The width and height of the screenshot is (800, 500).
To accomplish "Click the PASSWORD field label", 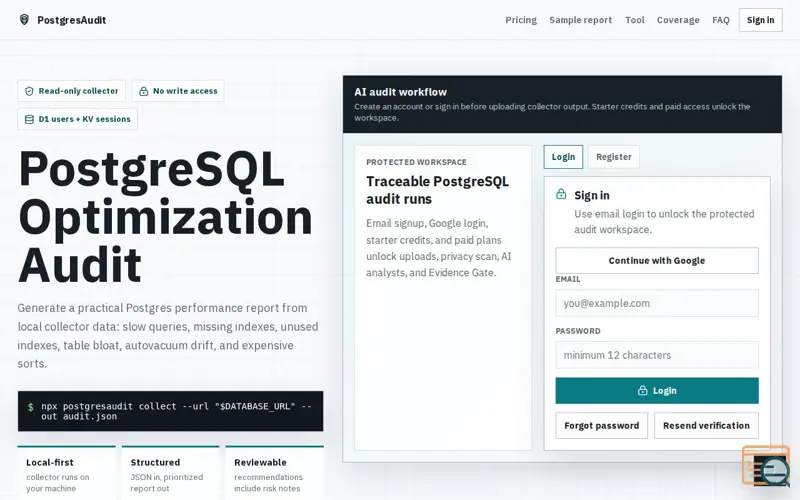I will click(x=578, y=331).
